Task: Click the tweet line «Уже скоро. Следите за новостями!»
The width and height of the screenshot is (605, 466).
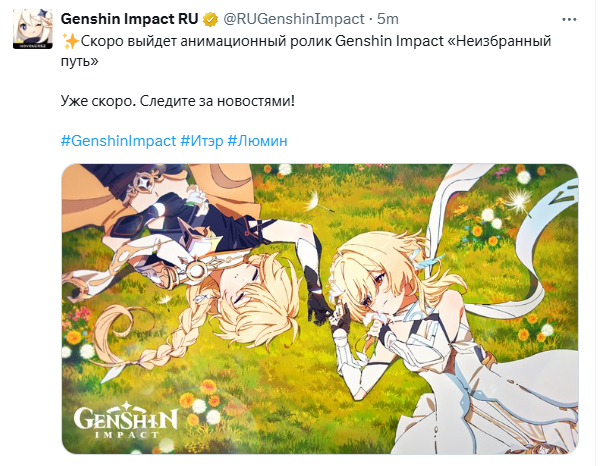Action: point(177,101)
